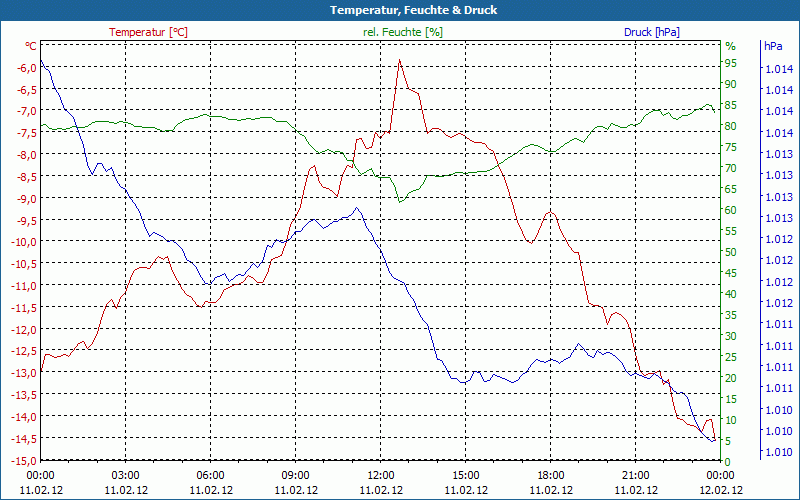Click the "-11,0" temperature axis tick
Viewport: 800px width, 500px height.
click(x=23, y=286)
